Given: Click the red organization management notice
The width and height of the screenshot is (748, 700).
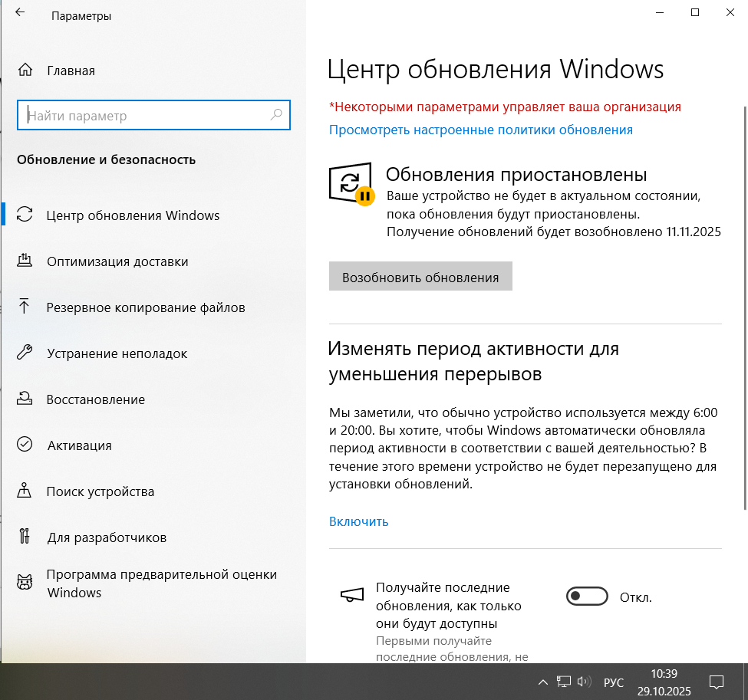Looking at the screenshot, I should 505,107.
